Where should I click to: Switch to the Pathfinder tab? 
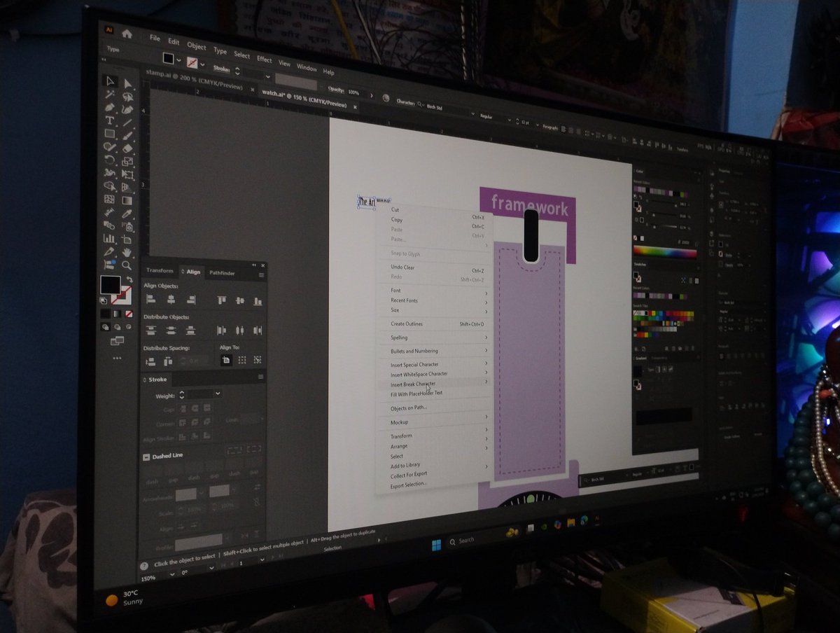click(223, 272)
